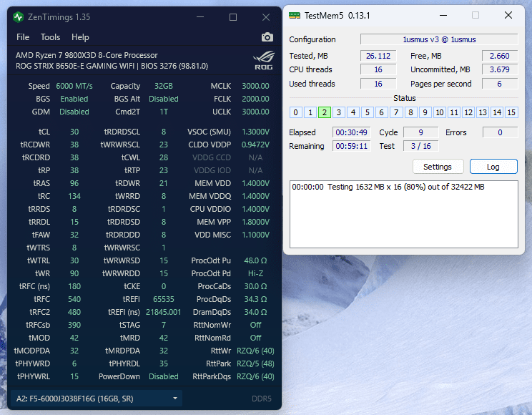Click thread status box 15
The image size is (532, 415).
[511, 112]
